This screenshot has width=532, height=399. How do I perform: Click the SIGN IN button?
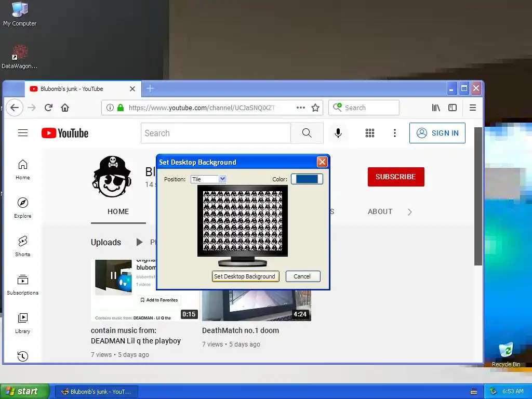pyautogui.click(x=437, y=133)
